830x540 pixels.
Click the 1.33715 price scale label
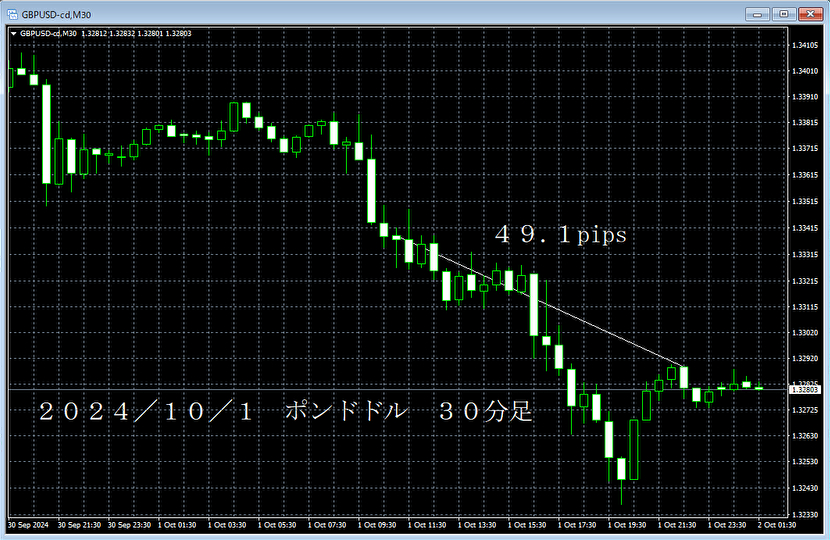805,148
